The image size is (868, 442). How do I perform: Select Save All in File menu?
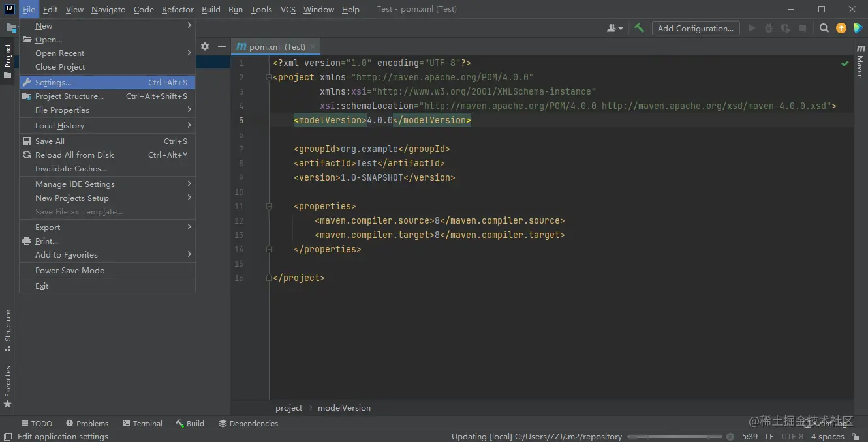point(108,141)
